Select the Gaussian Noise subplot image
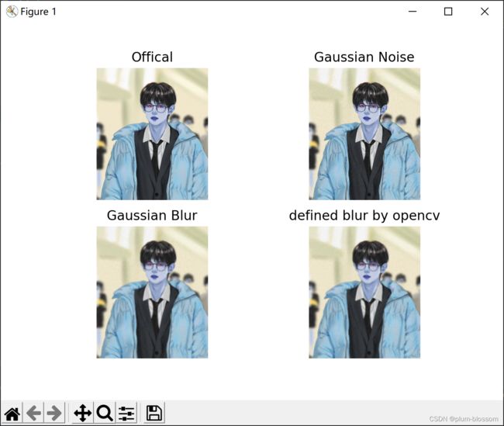 364,133
